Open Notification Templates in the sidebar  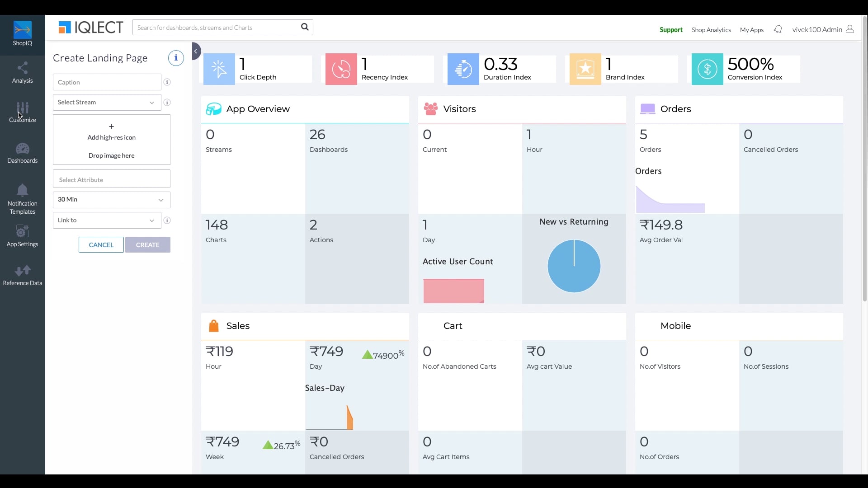coord(22,199)
